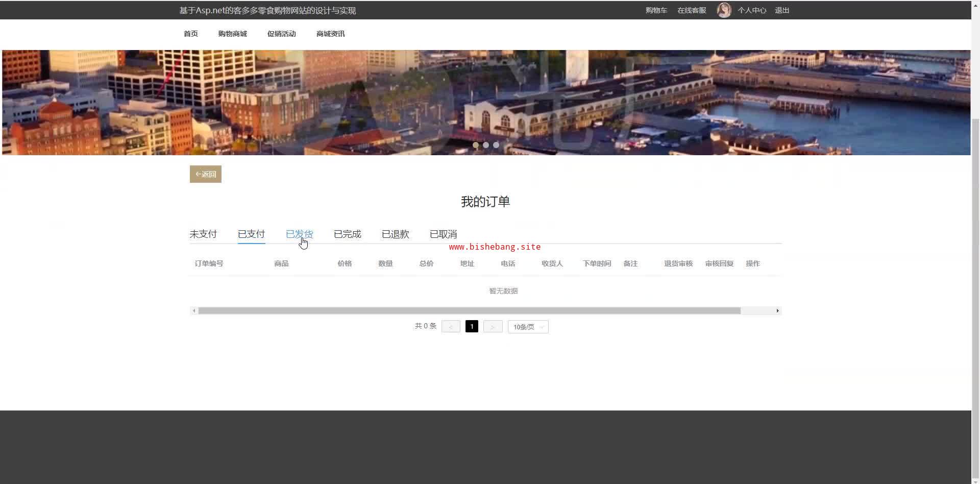980x484 pixels.
Task: Switch to the 已发货 orders tab
Action: point(299,234)
